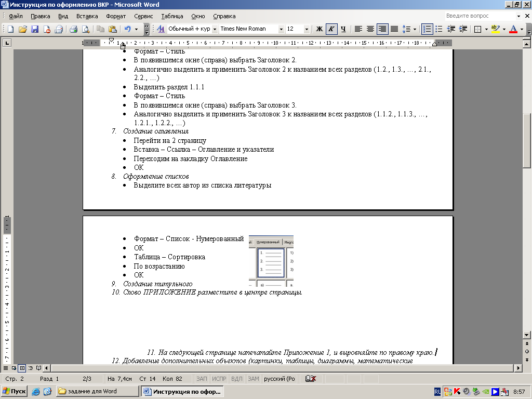Open font color dropdown arrow
This screenshot has width=532, height=399.
[522, 29]
